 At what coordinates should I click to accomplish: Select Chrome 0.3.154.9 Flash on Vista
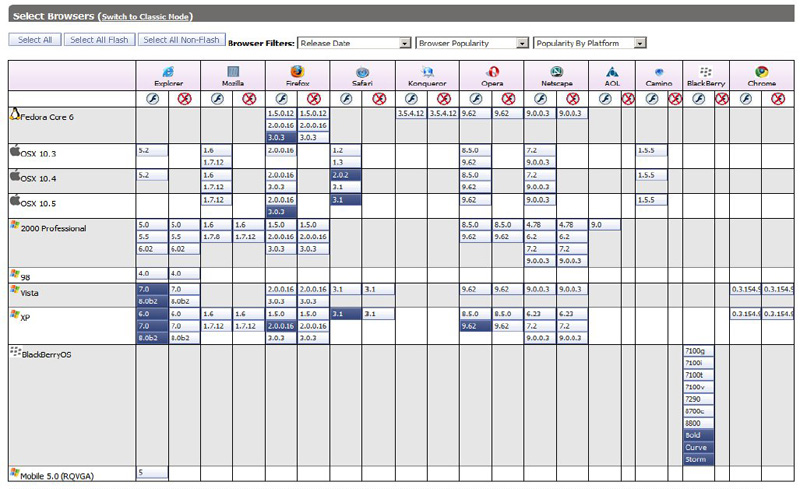tap(745, 289)
